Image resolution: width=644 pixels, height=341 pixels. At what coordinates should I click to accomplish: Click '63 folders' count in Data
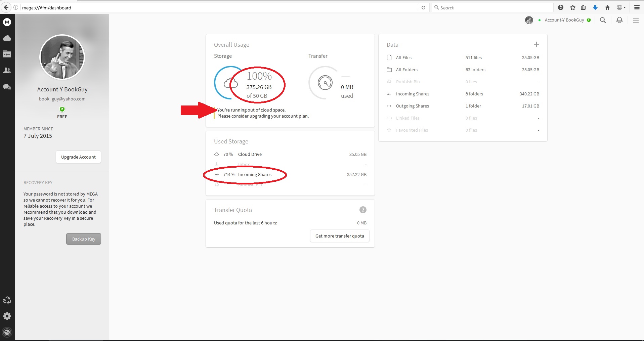click(x=475, y=70)
